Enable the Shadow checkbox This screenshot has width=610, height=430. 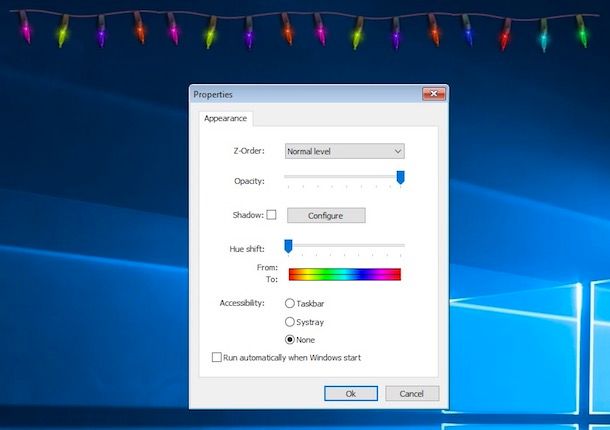click(x=271, y=215)
